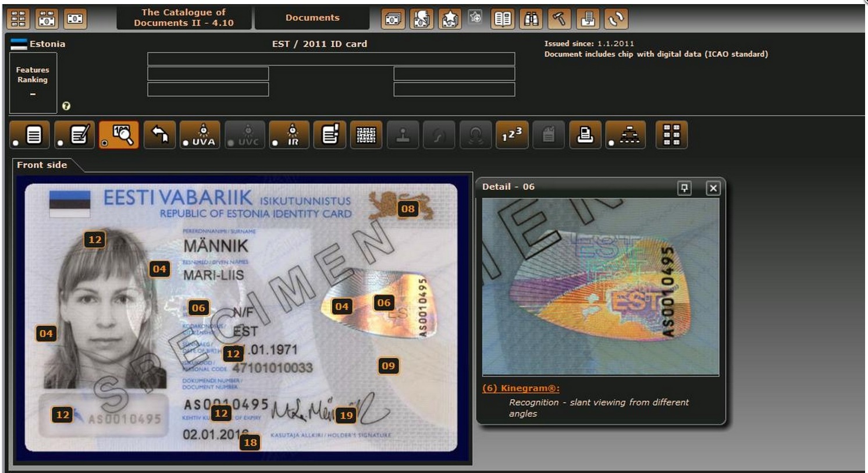Enable the IR light view
The image size is (868, 473).
click(289, 135)
